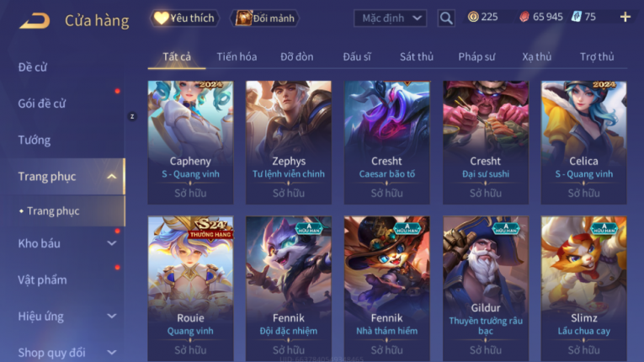The width and height of the screenshot is (644, 362).
Task: Open the Mặc định sort dropdown
Action: pyautogui.click(x=390, y=18)
